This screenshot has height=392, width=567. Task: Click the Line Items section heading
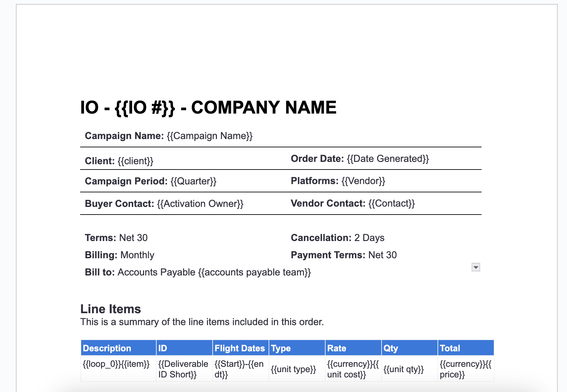tap(111, 309)
